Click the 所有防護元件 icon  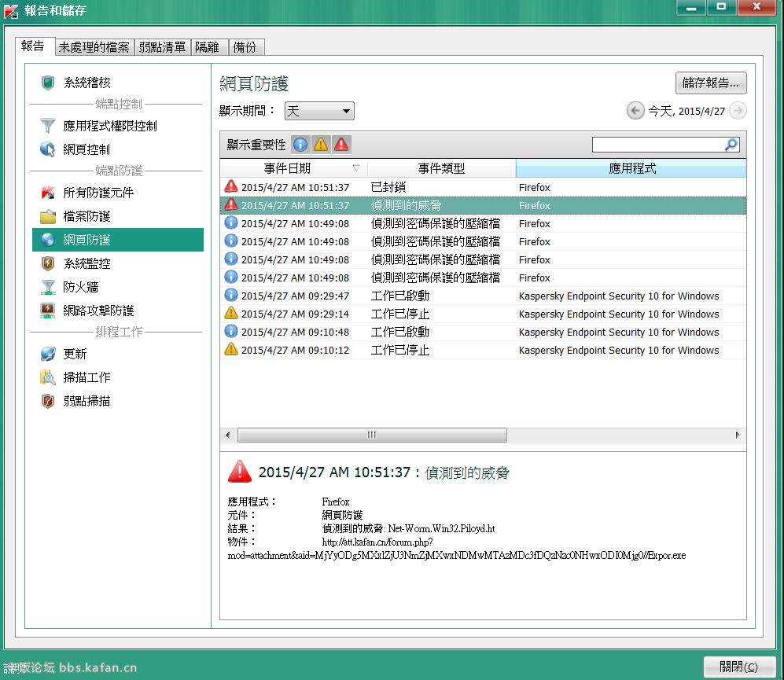[x=48, y=193]
